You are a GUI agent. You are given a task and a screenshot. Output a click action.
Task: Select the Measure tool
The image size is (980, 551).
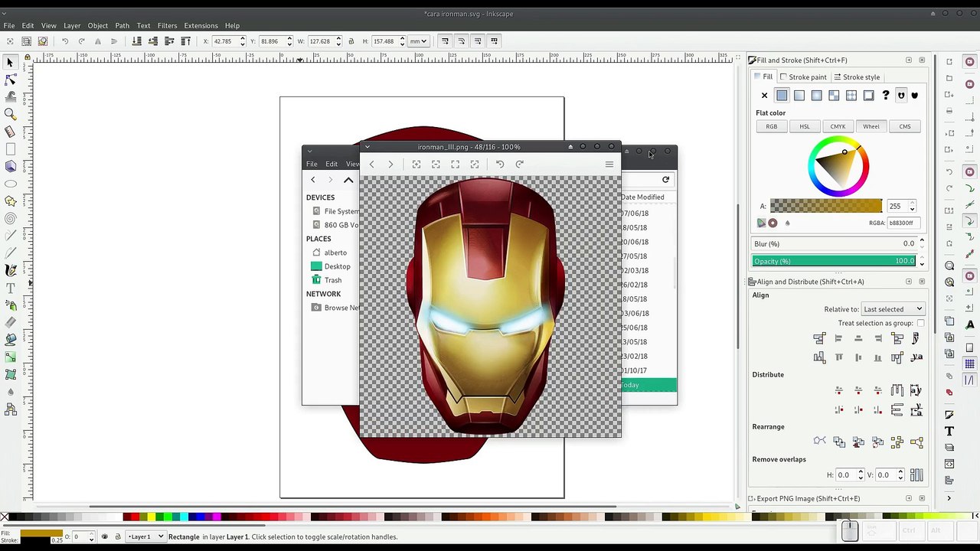tap(11, 132)
